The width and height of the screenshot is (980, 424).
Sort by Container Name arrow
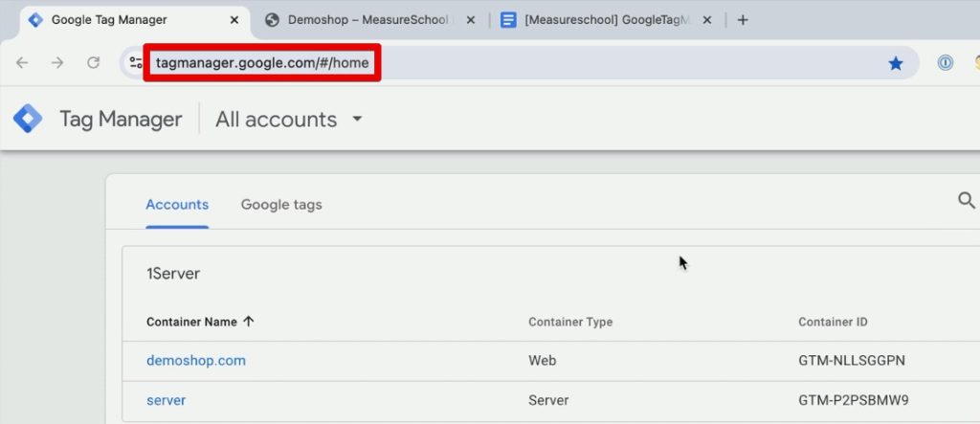pyautogui.click(x=249, y=322)
